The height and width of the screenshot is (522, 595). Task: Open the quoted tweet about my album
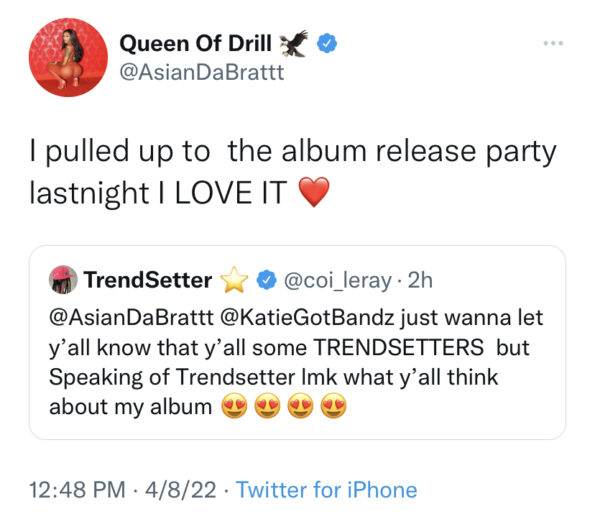pyautogui.click(x=298, y=343)
